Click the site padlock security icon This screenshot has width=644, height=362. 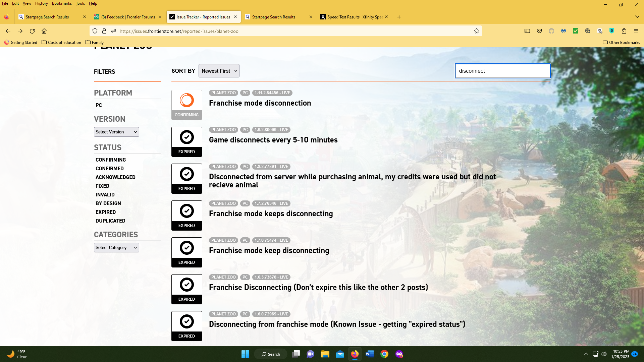click(x=104, y=31)
